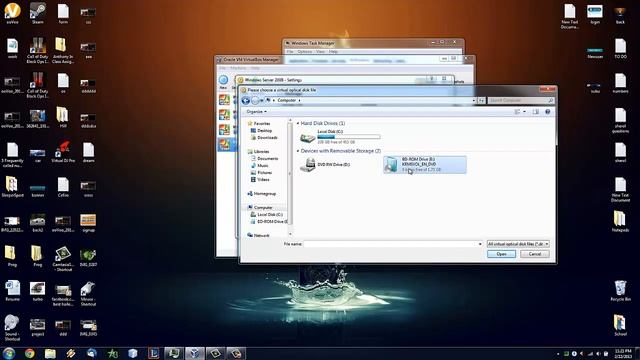This screenshot has width=640, height=360.
Task: Click Local Disk (C:) capacity bar
Action: tap(349, 137)
